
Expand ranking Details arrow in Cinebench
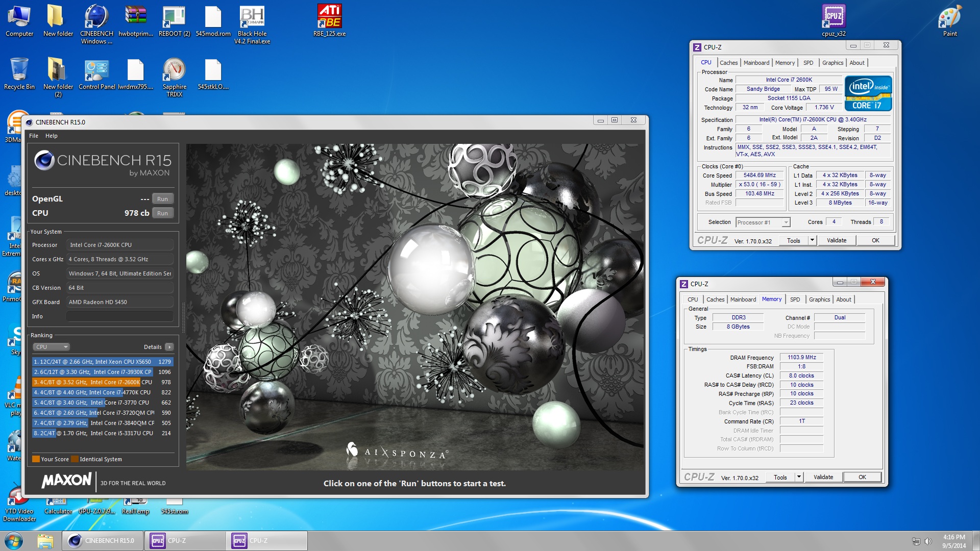[169, 347]
